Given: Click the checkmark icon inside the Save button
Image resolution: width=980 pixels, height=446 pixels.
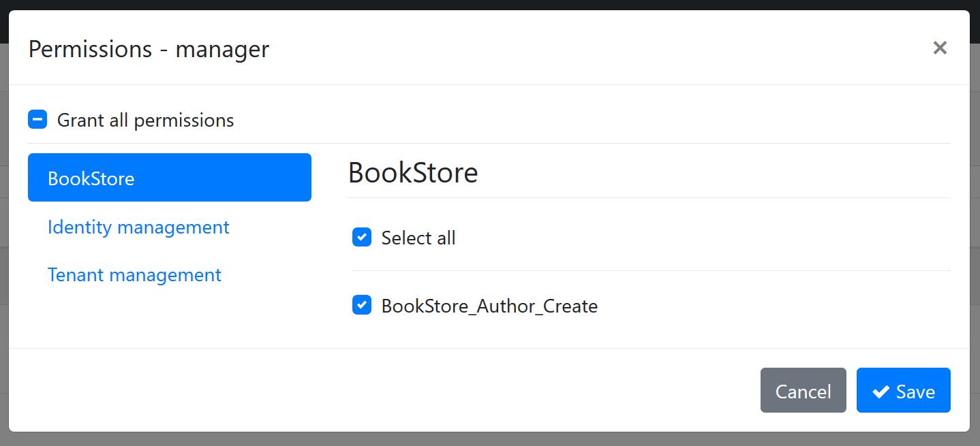Looking at the screenshot, I should click(880, 390).
